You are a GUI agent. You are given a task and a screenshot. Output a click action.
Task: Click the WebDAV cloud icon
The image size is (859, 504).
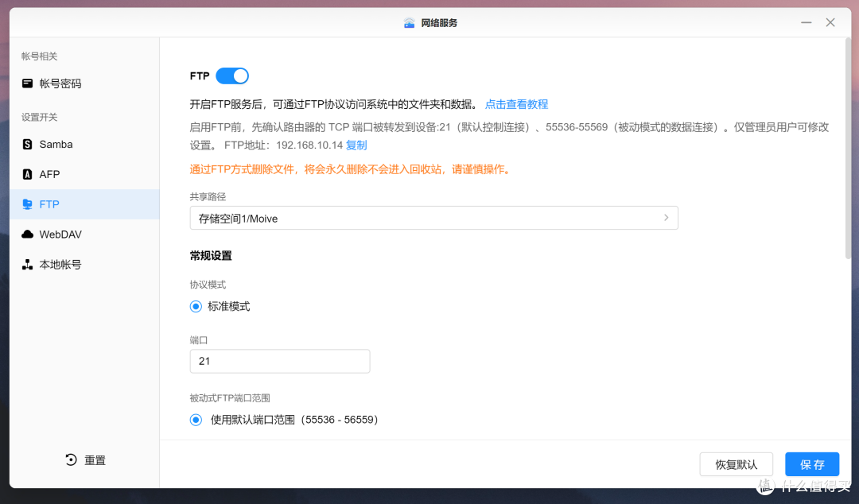tap(27, 235)
